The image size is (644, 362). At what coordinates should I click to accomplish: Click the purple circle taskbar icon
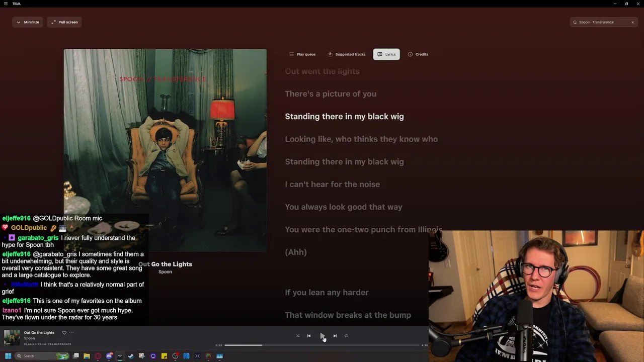point(153,356)
